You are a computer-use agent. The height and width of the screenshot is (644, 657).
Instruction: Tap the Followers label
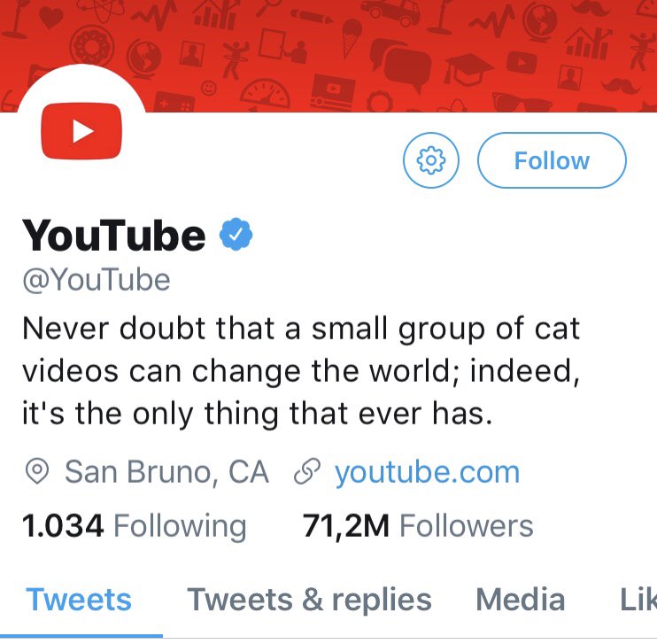click(x=467, y=526)
